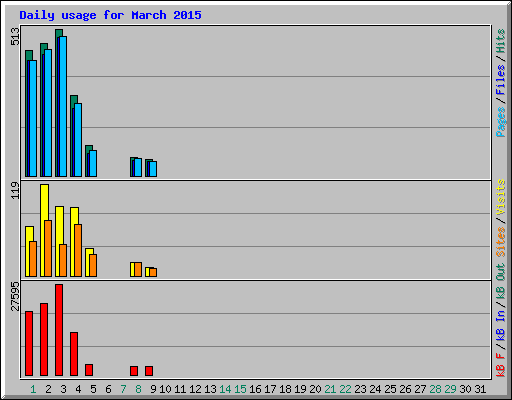Screen dimensions: 512x400
Task: Click day 22 on the x-axis
Action: click(345, 389)
